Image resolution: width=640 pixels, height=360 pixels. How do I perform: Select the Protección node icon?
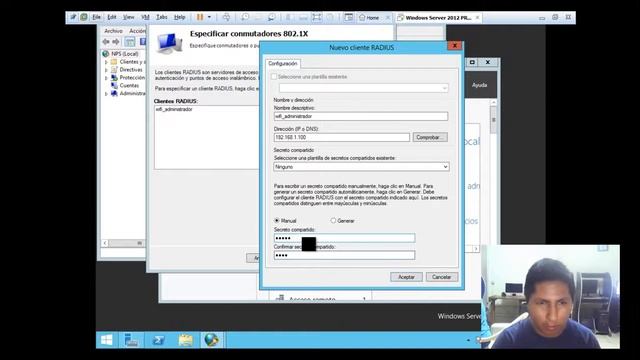pos(114,78)
